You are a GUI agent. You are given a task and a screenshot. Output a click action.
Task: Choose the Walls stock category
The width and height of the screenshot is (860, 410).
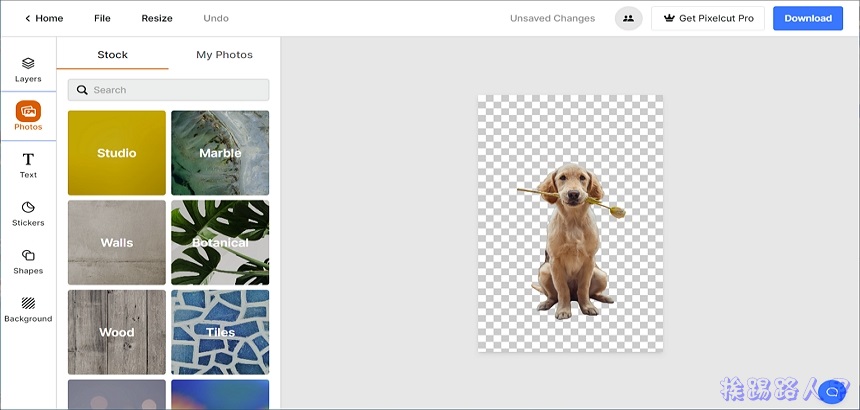pyautogui.click(x=117, y=242)
